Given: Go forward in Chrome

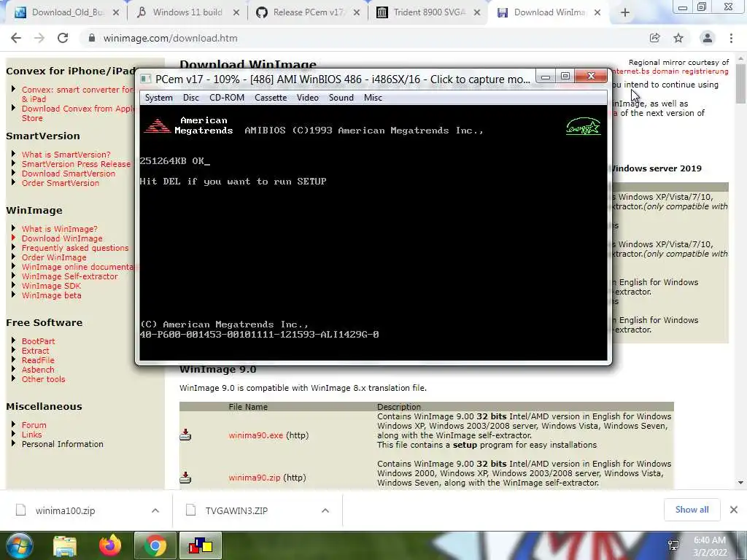Looking at the screenshot, I should 39,38.
